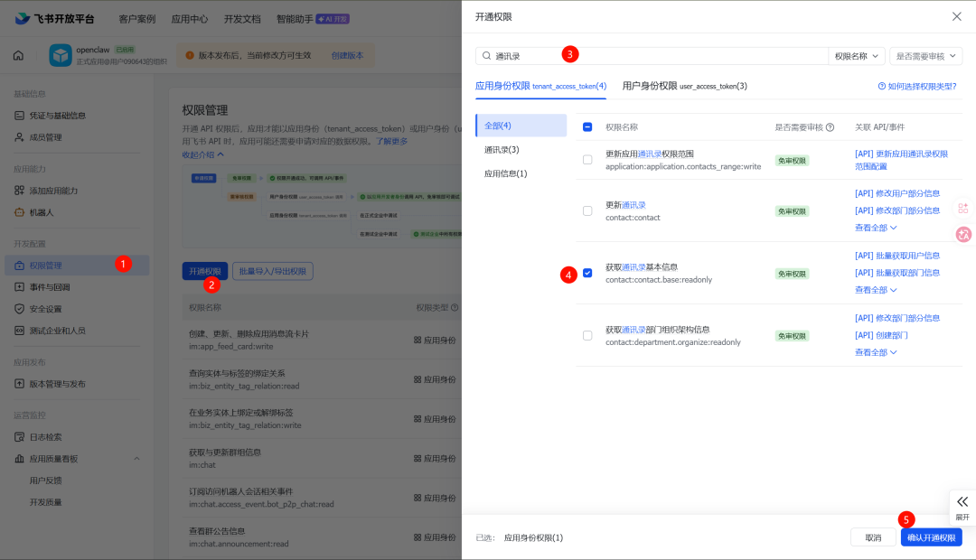Switch to the 用户身份权限 user_access_token tab
The width and height of the screenshot is (976, 560).
click(685, 87)
